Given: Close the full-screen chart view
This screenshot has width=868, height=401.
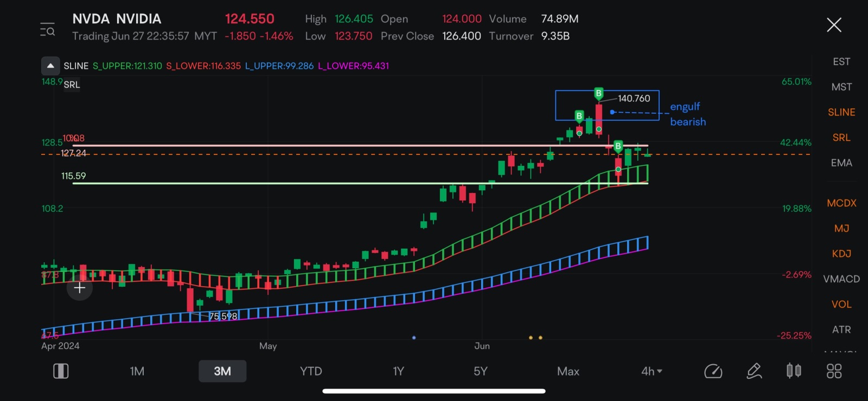Looking at the screenshot, I should click(834, 25).
